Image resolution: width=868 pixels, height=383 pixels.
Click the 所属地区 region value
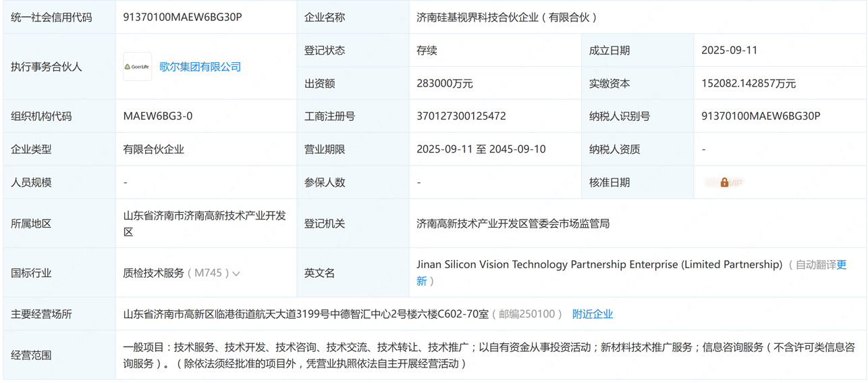coord(204,224)
